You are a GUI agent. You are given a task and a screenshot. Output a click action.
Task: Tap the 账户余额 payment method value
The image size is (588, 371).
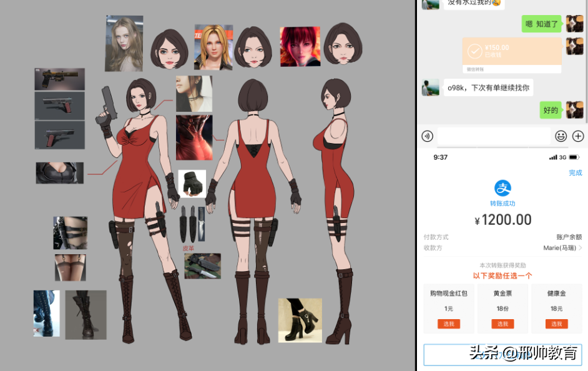tap(569, 237)
